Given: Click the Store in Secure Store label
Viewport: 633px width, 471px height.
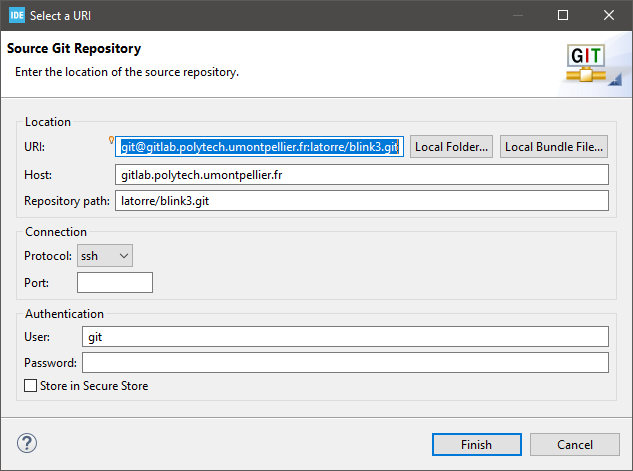Looking at the screenshot, I should click(94, 386).
